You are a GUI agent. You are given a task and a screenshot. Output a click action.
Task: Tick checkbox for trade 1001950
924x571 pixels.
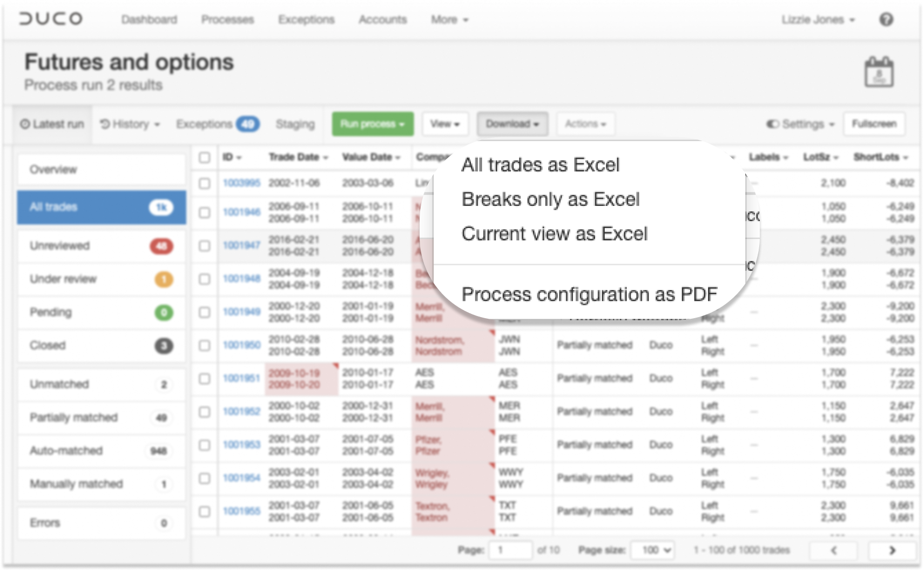pyautogui.click(x=204, y=345)
